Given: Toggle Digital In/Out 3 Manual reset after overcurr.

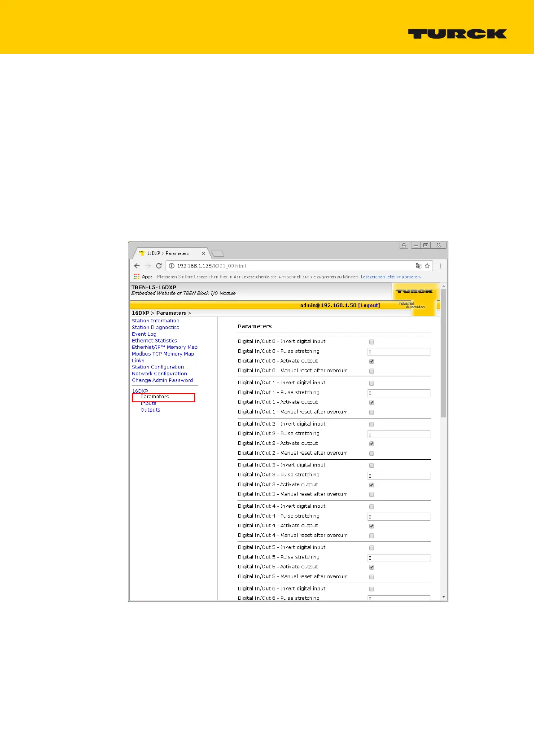Looking at the screenshot, I should pos(372,495).
